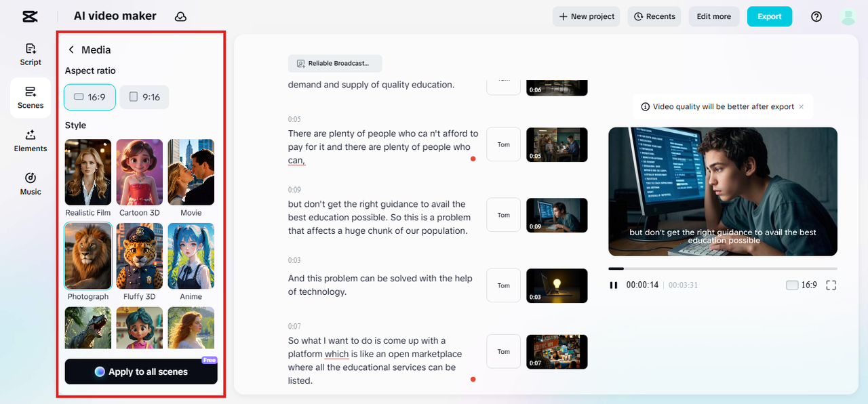
Task: Choose the Realistic Film style thumbnail
Action: 88,172
